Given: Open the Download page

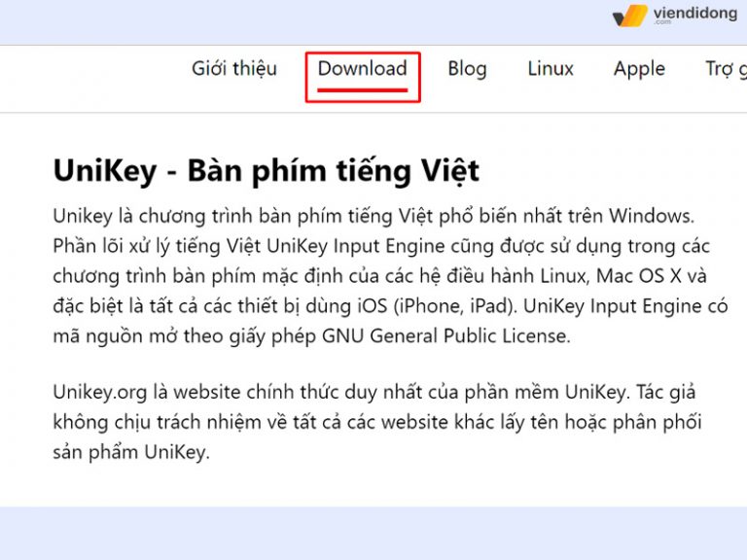Looking at the screenshot, I should (363, 69).
